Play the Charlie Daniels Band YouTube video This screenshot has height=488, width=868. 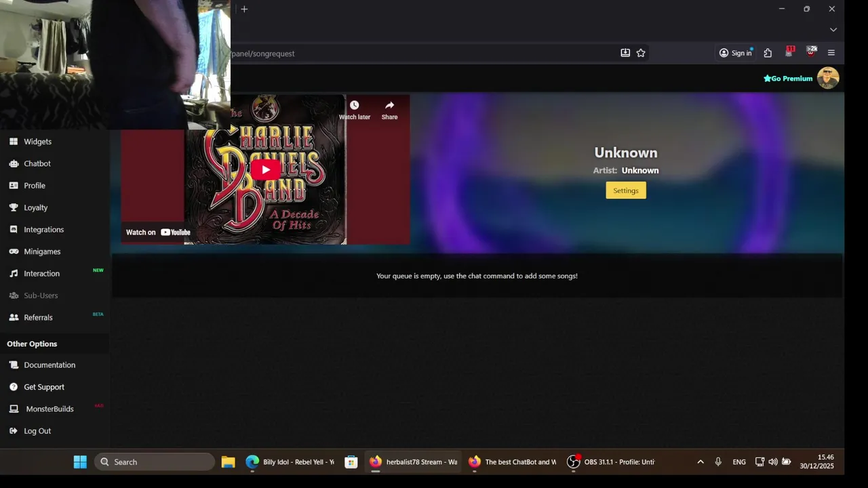(x=266, y=169)
